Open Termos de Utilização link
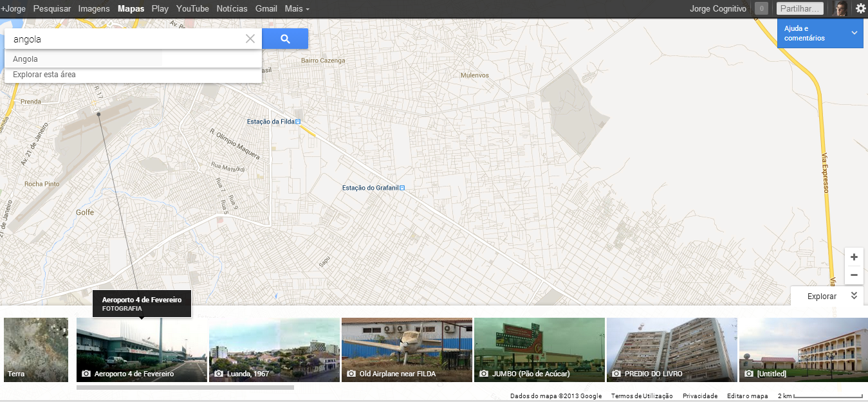This screenshot has height=402, width=868. (642, 396)
